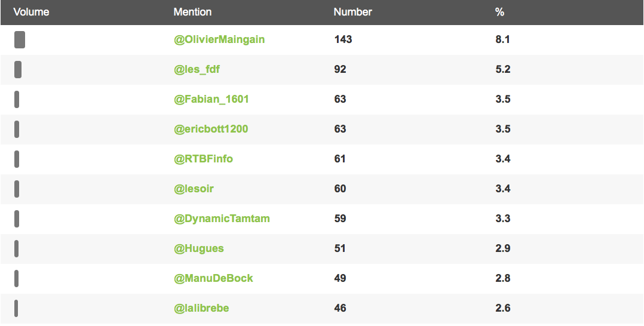Image resolution: width=644 pixels, height=326 pixels.
Task: Select the @ericbott1200 mention
Action: pos(211,129)
